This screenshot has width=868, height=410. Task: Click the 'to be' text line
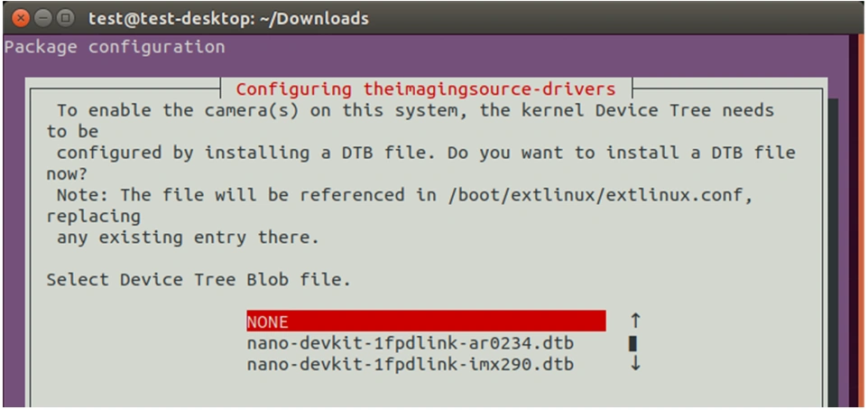72,132
